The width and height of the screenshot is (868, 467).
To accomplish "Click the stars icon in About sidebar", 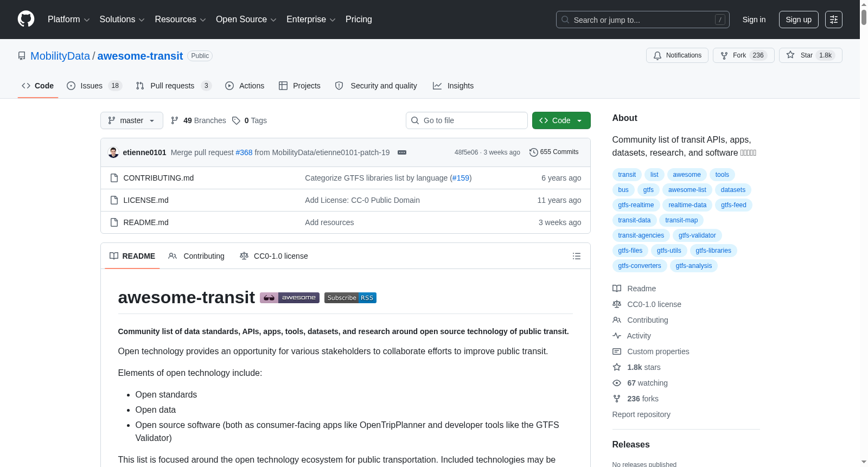I will (x=617, y=367).
